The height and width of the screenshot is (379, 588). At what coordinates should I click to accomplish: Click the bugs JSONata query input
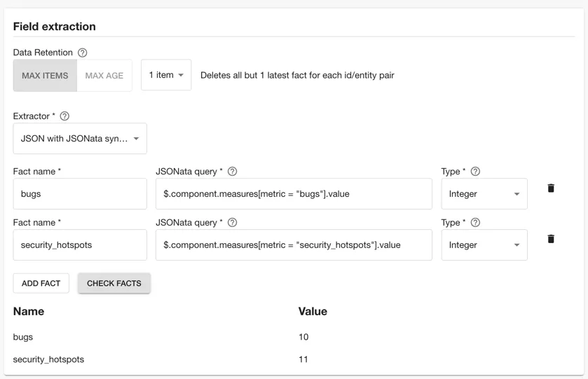pos(294,194)
